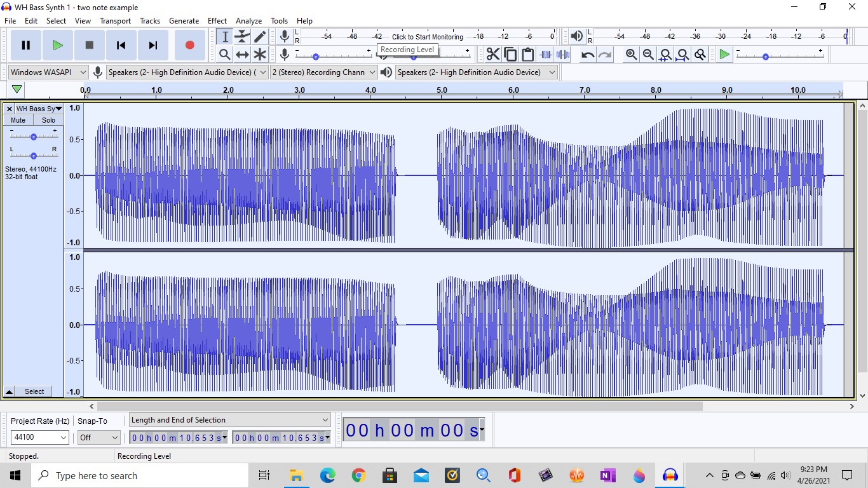Click the Zoom In magnifier icon

[x=631, y=55]
